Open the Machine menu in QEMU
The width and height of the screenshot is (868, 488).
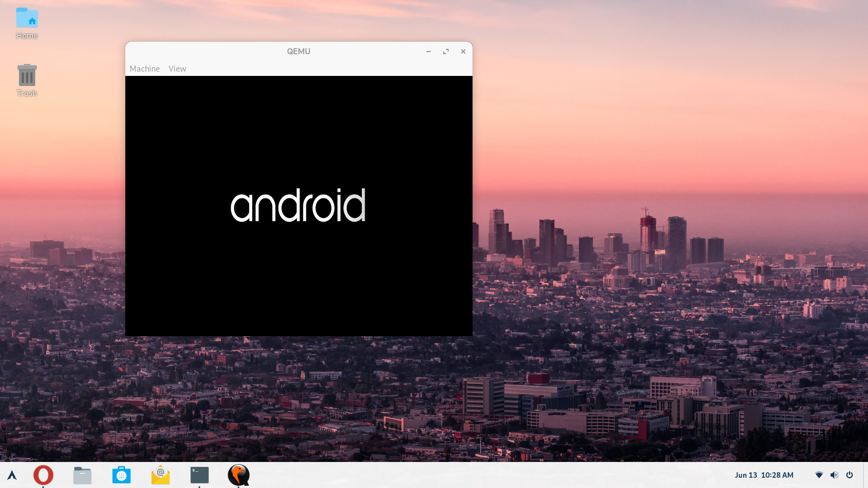coord(144,69)
